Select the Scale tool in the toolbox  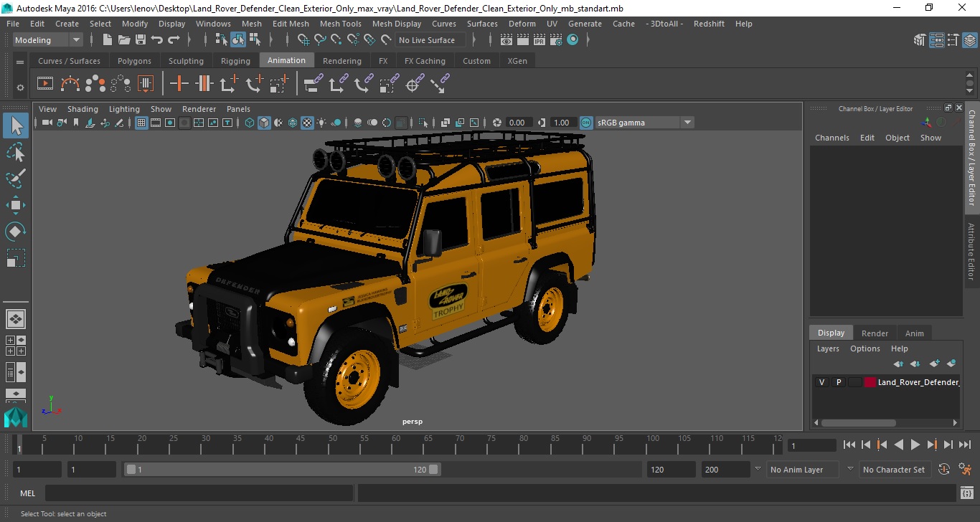tap(16, 258)
